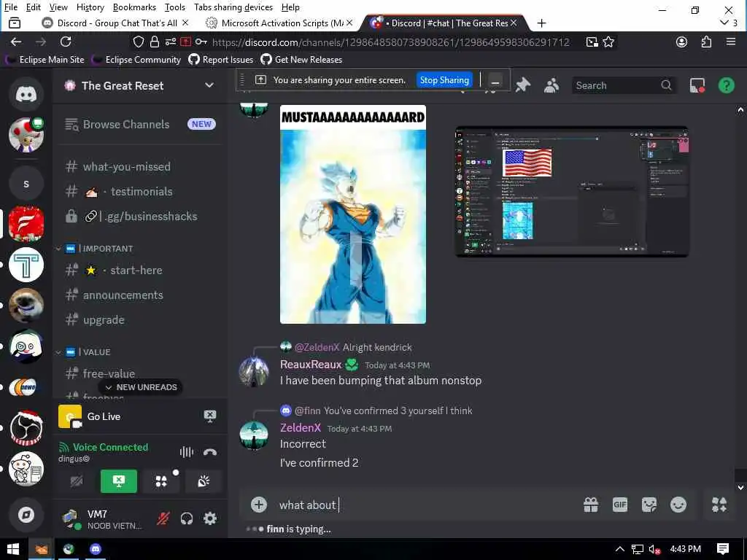The height and width of the screenshot is (560, 747).
Task: Open the GIF picker
Action: (620, 505)
